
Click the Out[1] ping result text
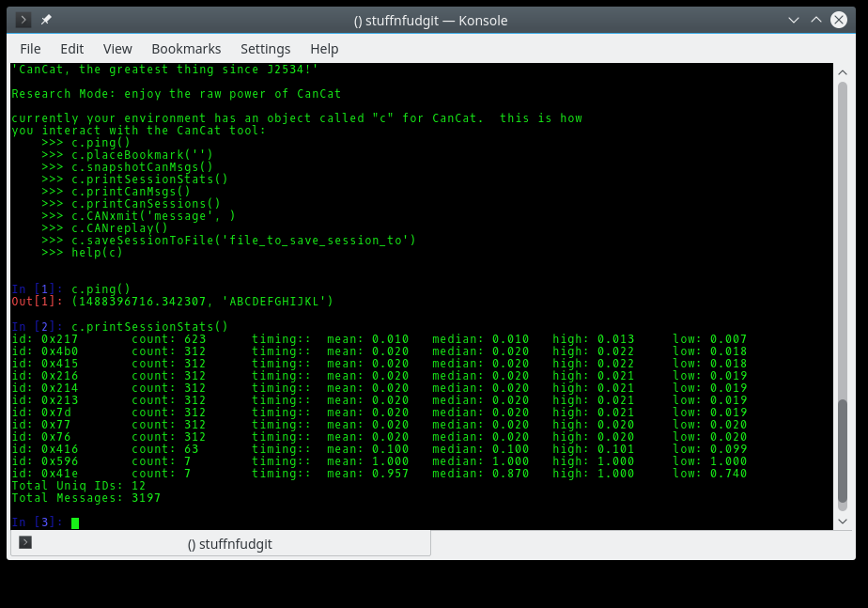(x=203, y=302)
